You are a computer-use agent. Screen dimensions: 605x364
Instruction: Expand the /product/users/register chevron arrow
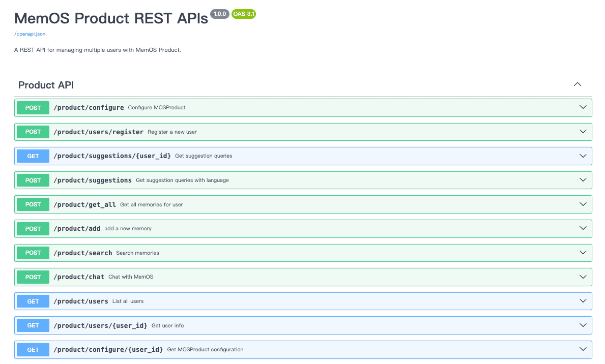[x=583, y=132]
